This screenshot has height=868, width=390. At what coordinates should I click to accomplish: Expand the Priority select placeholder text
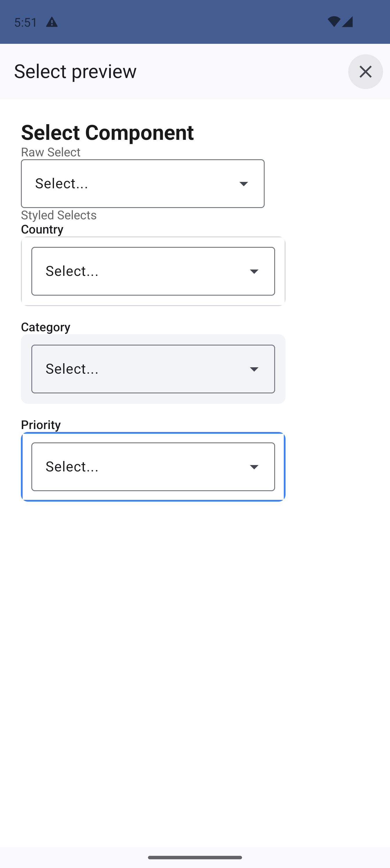[x=72, y=467]
